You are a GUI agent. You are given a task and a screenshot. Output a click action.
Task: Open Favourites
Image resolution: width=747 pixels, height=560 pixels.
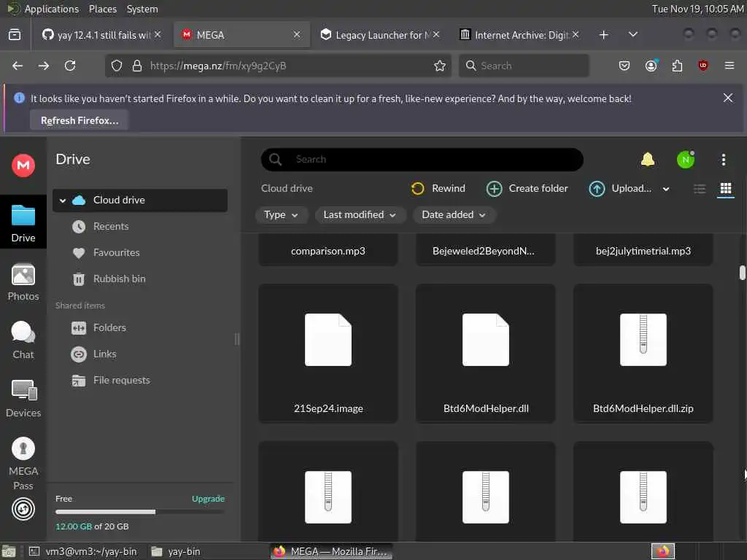click(x=116, y=253)
